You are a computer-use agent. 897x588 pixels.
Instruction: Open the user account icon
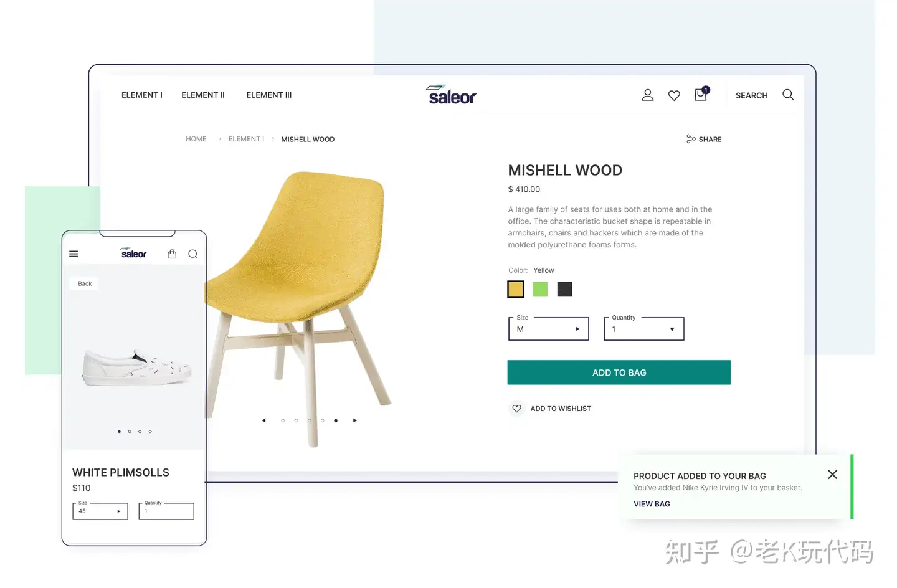[648, 95]
